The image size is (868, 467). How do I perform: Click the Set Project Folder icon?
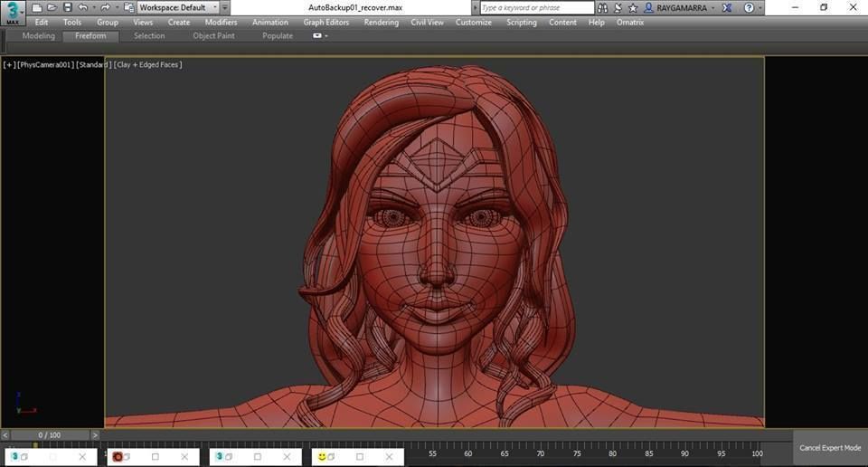pos(128,8)
